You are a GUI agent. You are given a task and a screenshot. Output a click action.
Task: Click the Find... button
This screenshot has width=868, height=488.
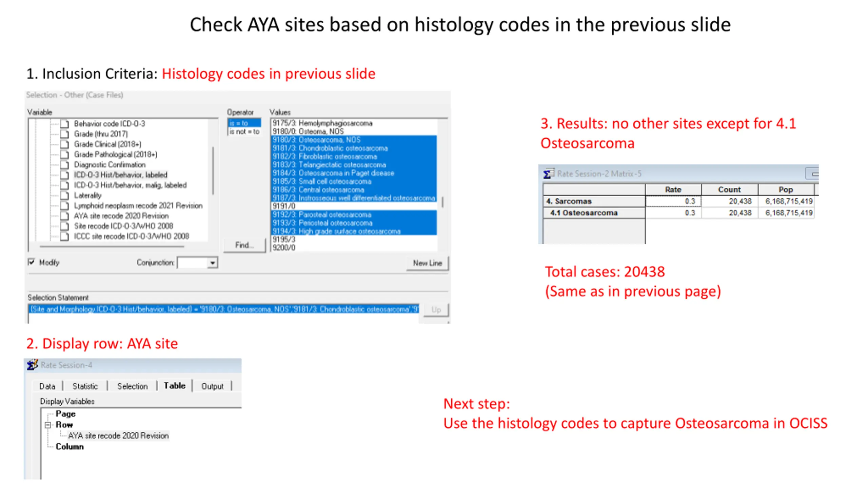[244, 245]
